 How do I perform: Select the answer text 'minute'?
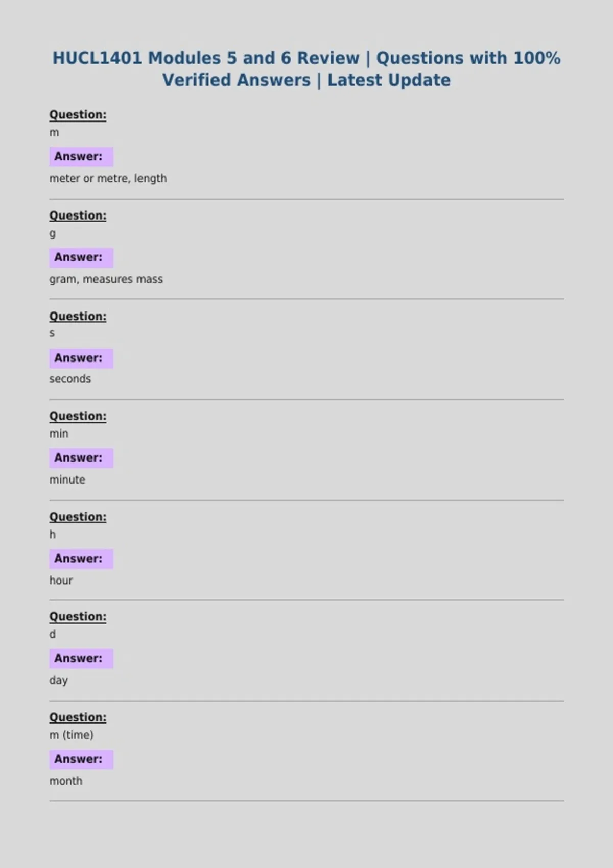coord(67,479)
